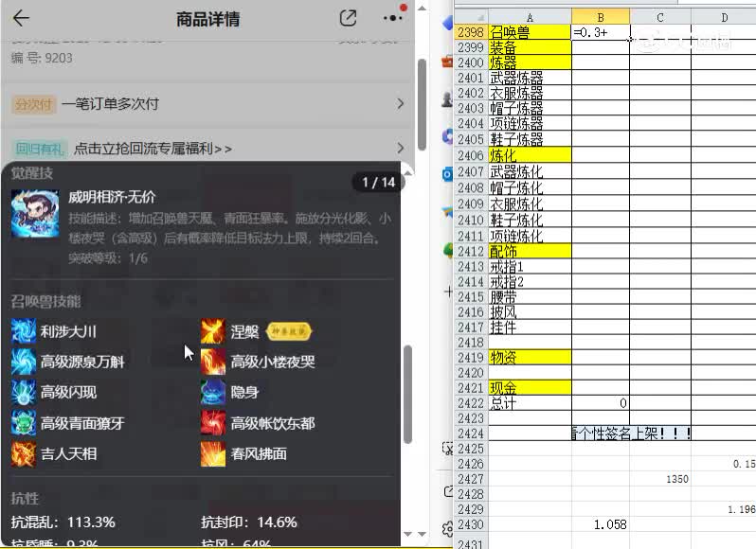The image size is (756, 549).
Task: Click the 回归有礼 tag
Action: tap(39, 149)
